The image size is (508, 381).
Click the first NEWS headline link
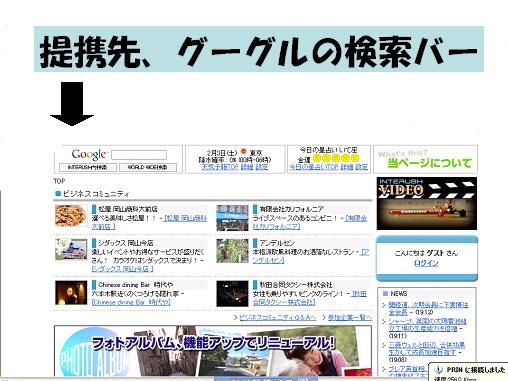pyautogui.click(x=428, y=308)
